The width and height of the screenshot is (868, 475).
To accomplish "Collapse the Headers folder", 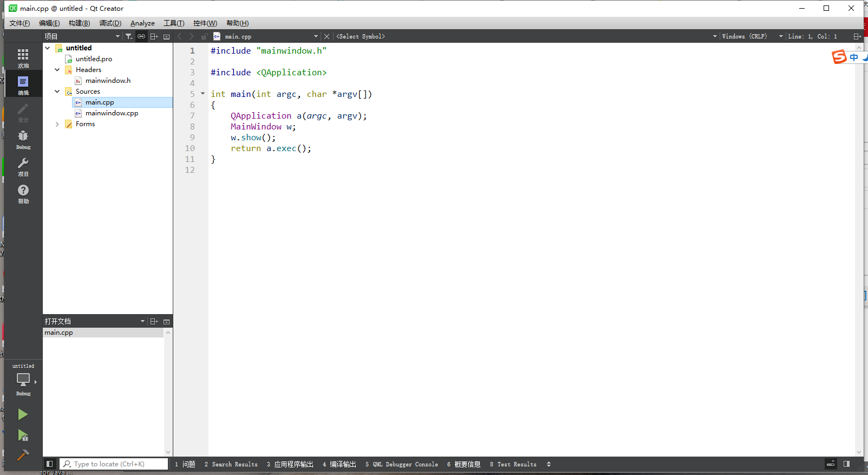I will click(x=57, y=69).
